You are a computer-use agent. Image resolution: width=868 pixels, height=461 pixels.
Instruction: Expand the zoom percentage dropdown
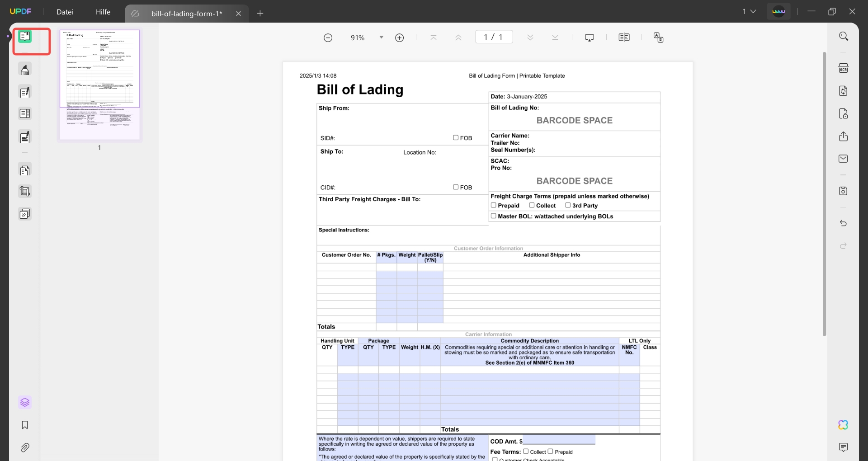pos(382,38)
